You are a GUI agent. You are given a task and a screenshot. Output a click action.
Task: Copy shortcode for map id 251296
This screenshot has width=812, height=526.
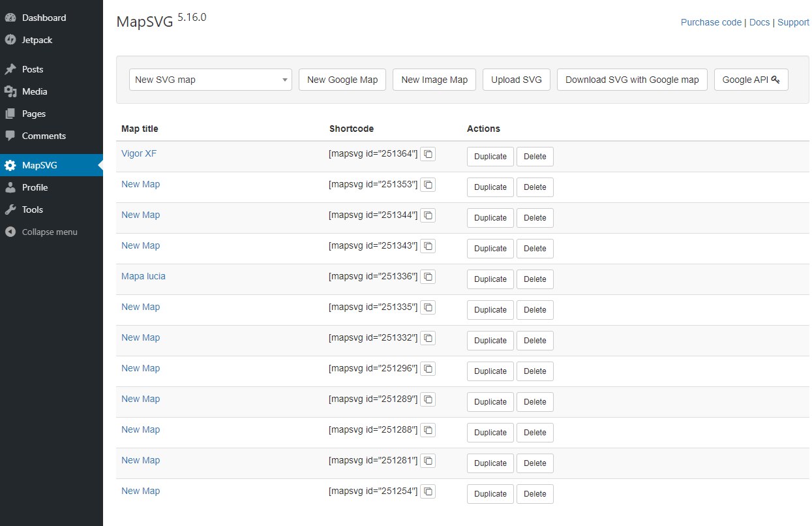click(x=428, y=369)
